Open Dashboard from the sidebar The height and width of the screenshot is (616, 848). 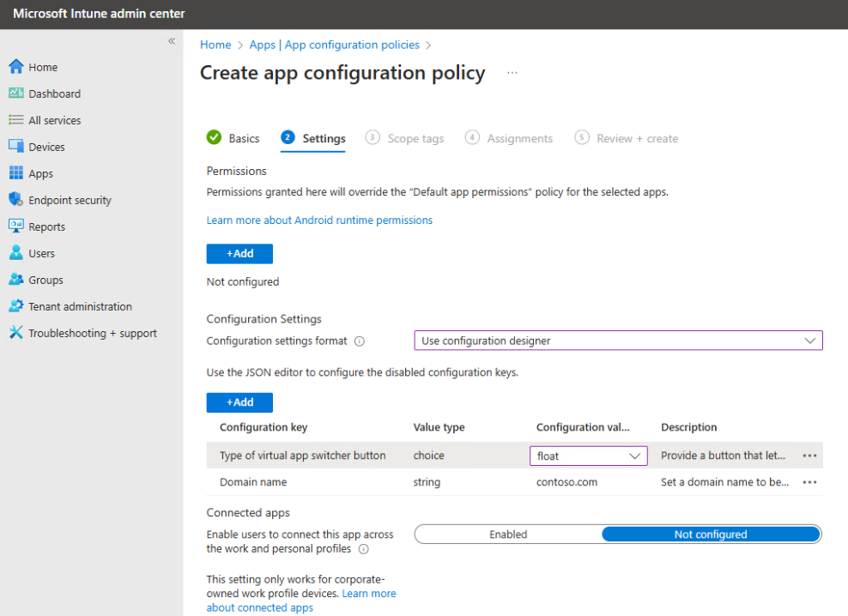click(55, 94)
